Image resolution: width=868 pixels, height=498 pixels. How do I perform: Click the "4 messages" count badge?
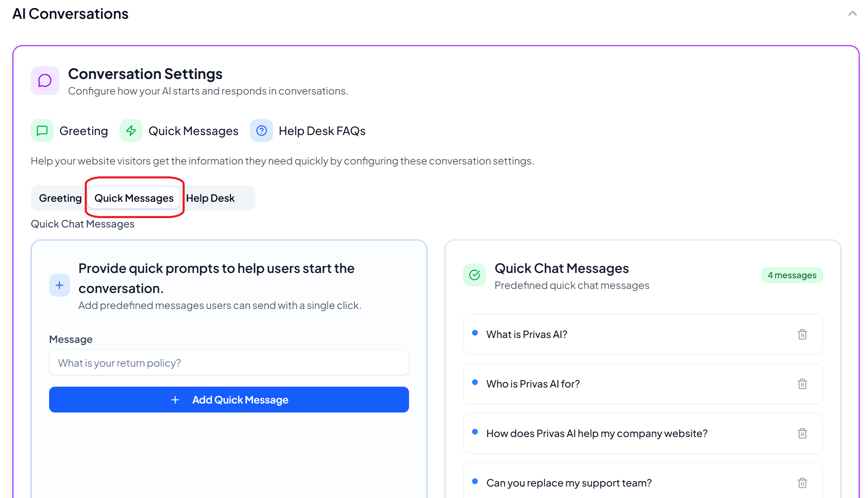pyautogui.click(x=792, y=275)
